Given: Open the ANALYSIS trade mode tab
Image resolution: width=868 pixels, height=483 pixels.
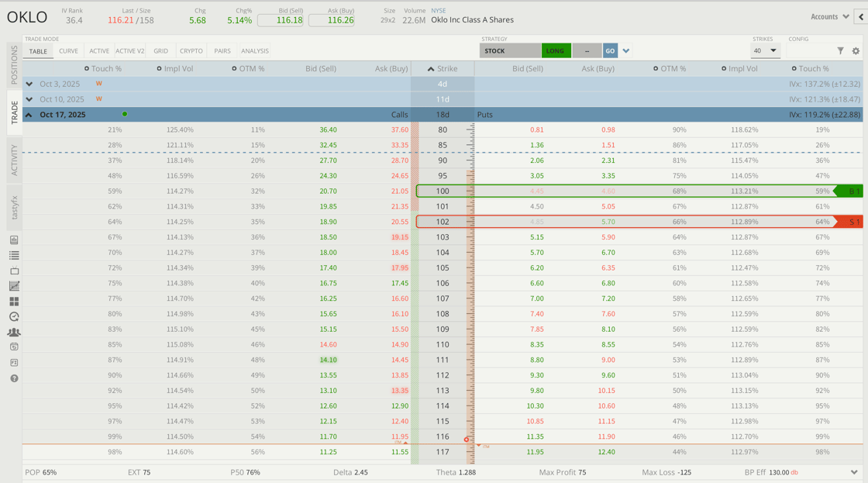Looking at the screenshot, I should 254,51.
